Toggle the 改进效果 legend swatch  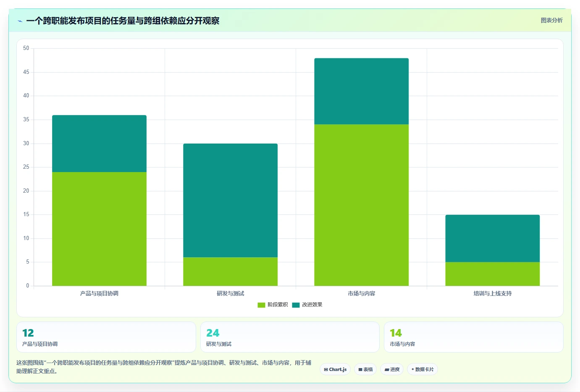click(x=296, y=305)
